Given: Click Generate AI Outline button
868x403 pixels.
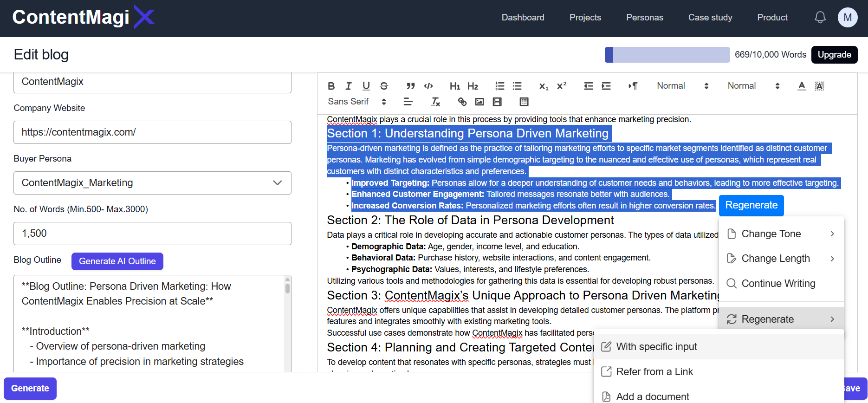Looking at the screenshot, I should point(117,261).
